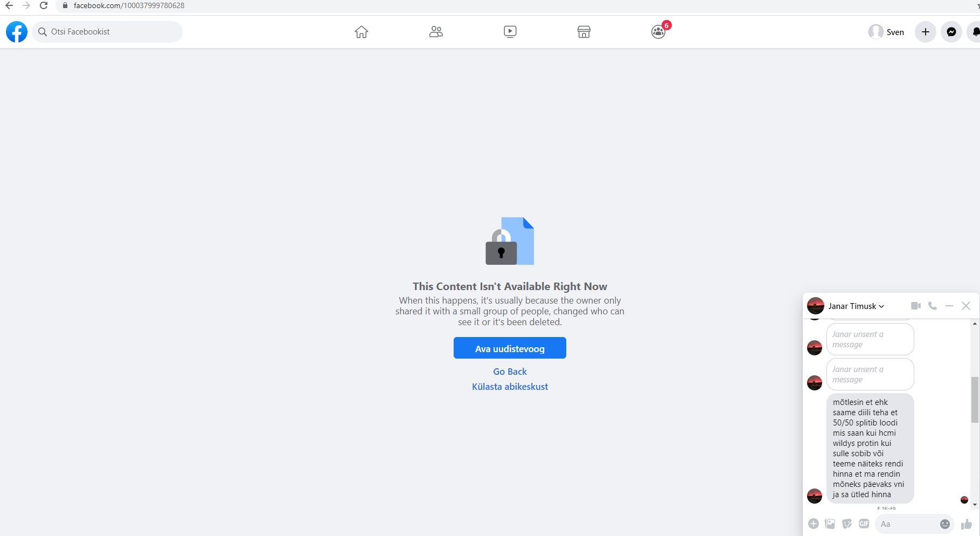Image resolution: width=980 pixels, height=536 pixels.
Task: Open the Watch video tab
Action: (x=510, y=32)
